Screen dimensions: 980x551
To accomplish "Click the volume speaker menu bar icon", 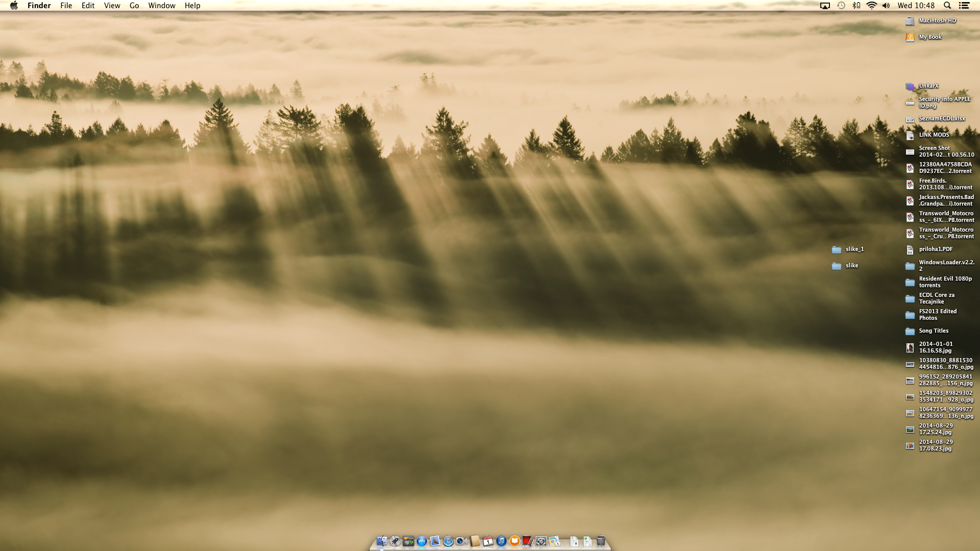I will click(x=886, y=6).
